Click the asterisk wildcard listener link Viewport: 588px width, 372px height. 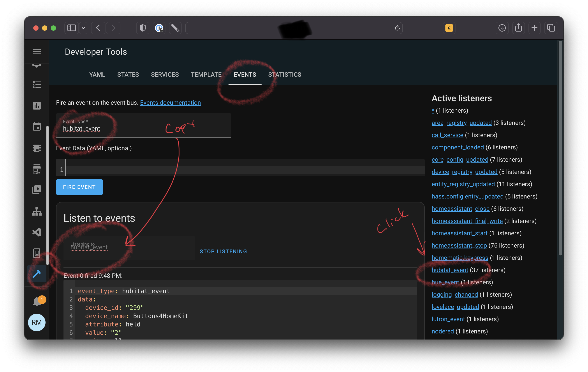(433, 110)
